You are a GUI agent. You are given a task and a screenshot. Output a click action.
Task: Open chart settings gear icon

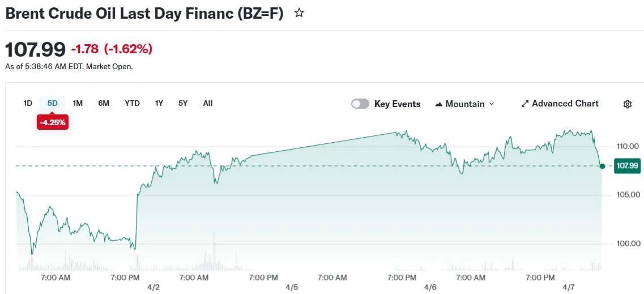(x=627, y=104)
